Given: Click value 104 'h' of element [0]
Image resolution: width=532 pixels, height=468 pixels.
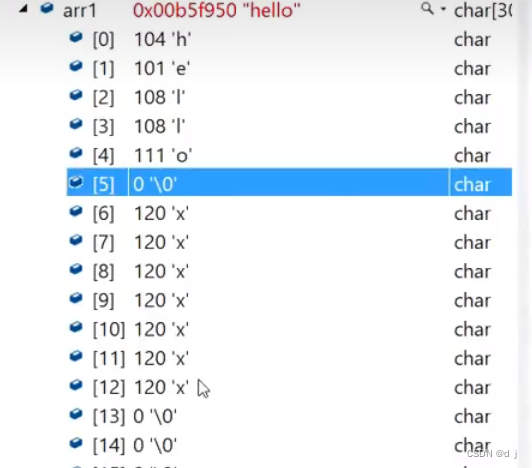Looking at the screenshot, I should coord(163,39).
